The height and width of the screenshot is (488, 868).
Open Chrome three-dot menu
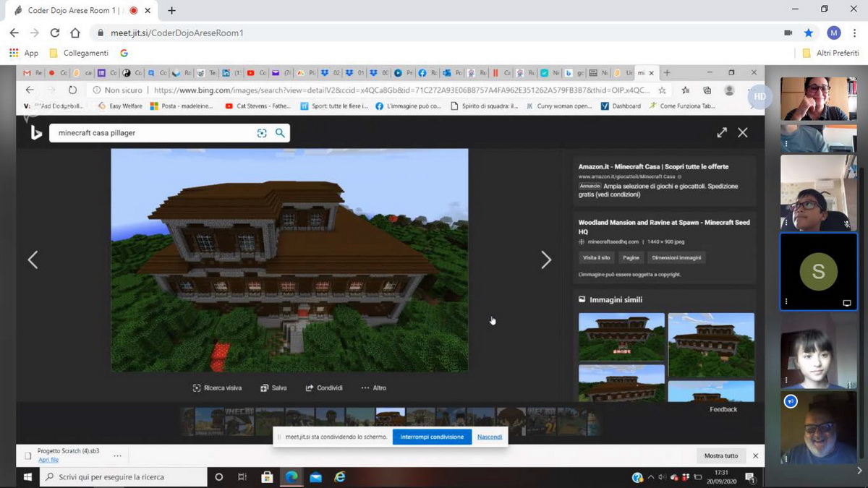point(855,33)
